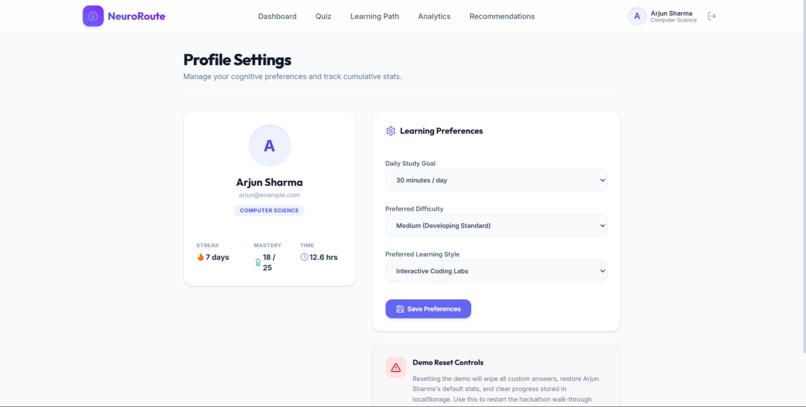This screenshot has width=806, height=407.
Task: Click the "7 days" streak value
Action: (x=217, y=257)
